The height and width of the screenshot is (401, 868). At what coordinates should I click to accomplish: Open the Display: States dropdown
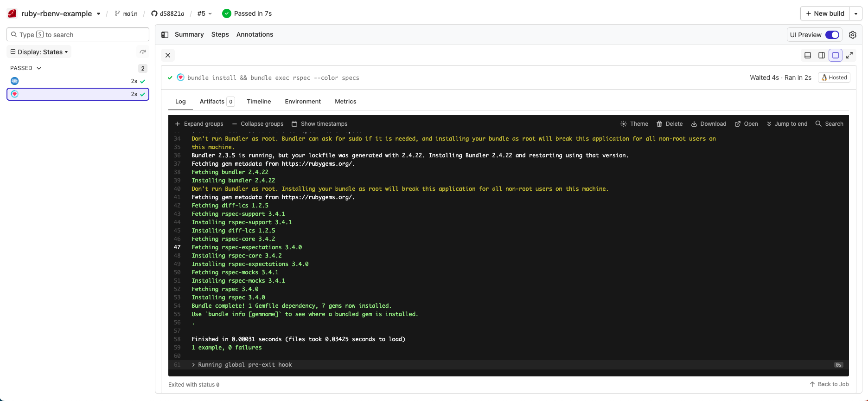(x=39, y=52)
